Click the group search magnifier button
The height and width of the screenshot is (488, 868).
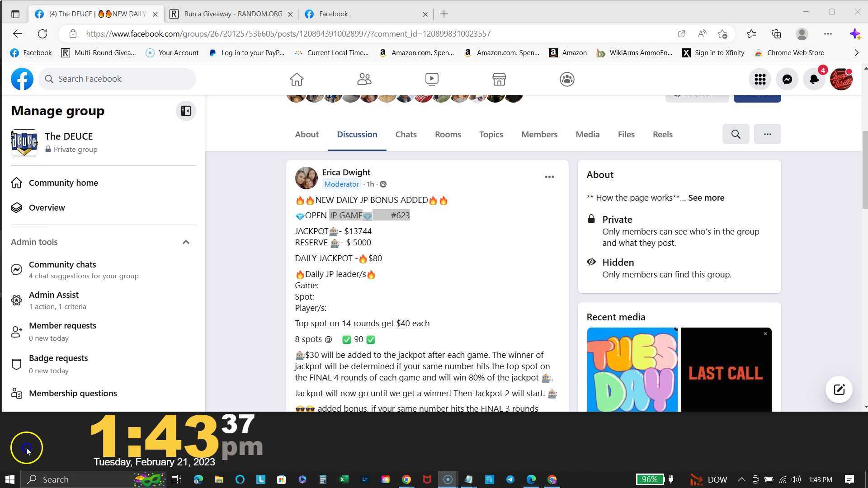click(736, 134)
